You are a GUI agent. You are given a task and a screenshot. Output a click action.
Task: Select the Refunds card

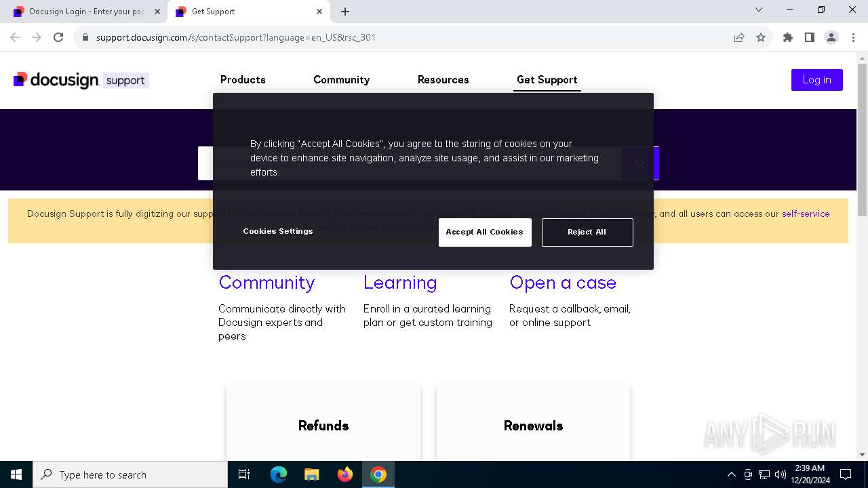click(x=323, y=423)
